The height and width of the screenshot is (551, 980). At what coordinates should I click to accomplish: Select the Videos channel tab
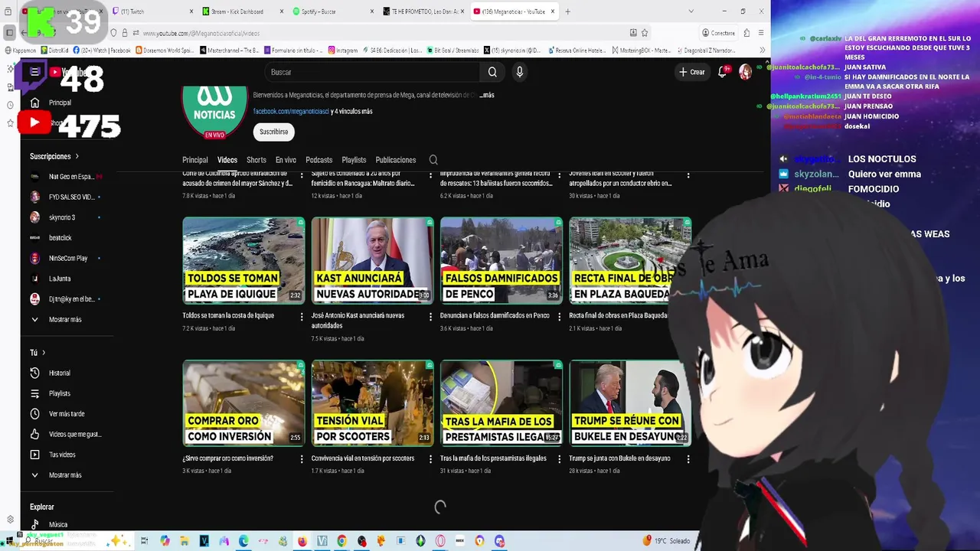coord(227,160)
